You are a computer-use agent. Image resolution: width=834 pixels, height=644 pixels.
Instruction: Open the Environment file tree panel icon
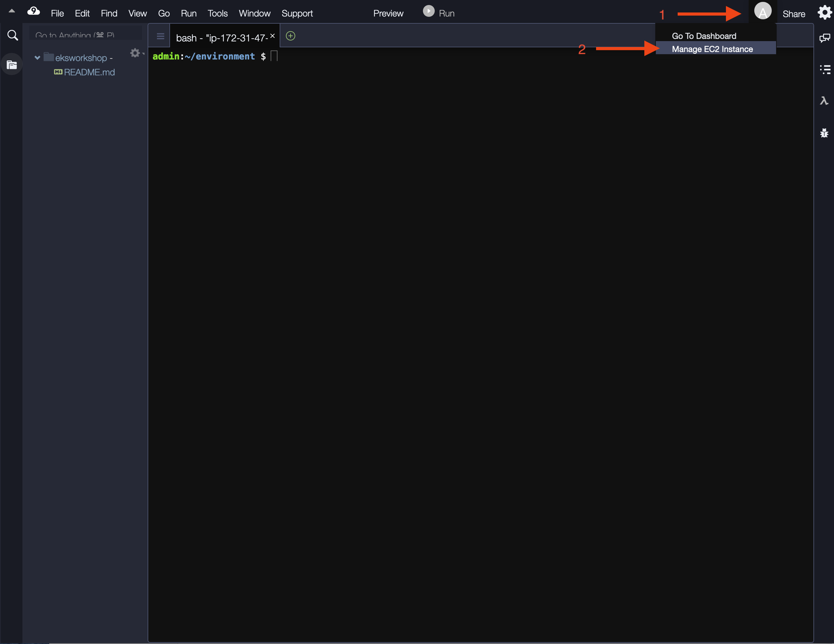tap(12, 65)
